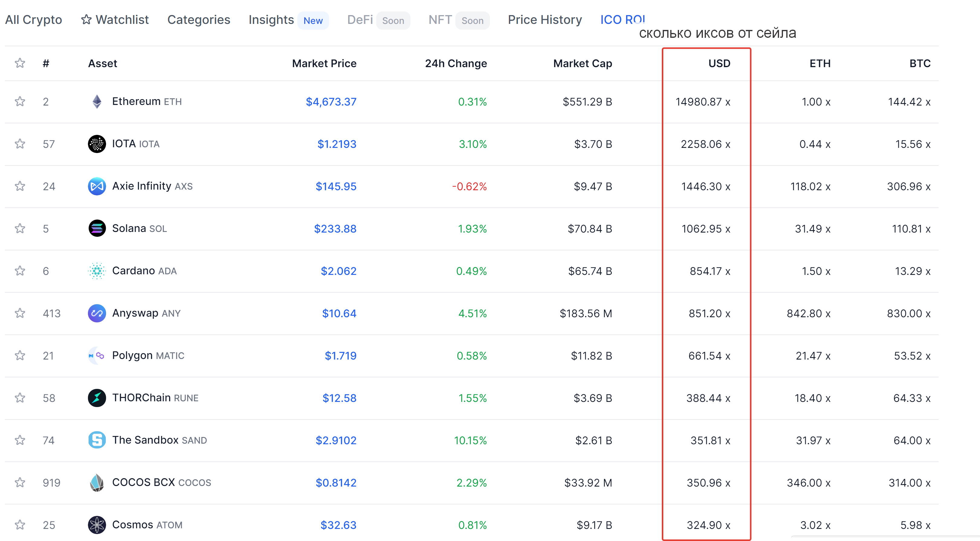Click the COCOS BCX logo icon
The width and height of the screenshot is (980, 541).
pos(97,482)
